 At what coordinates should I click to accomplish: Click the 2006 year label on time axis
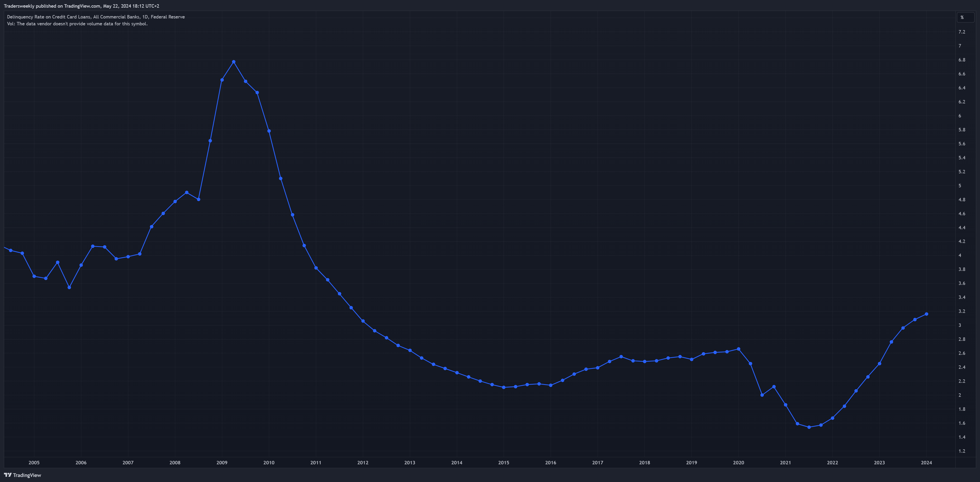81,463
